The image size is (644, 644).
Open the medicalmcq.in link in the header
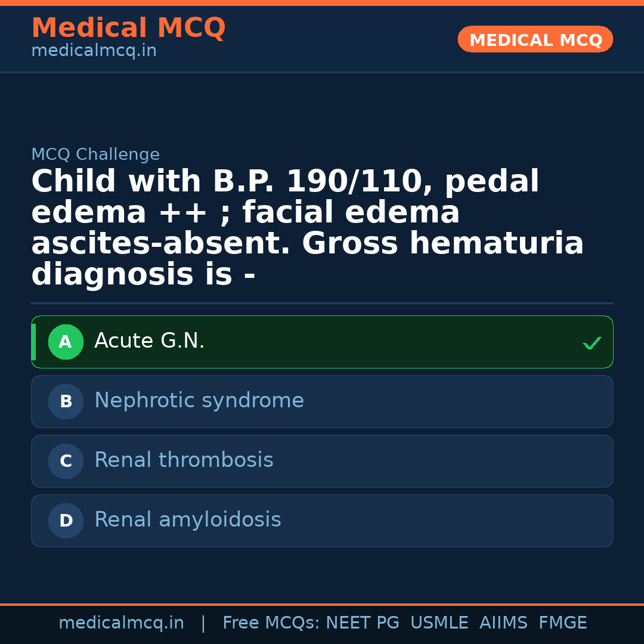coord(94,51)
